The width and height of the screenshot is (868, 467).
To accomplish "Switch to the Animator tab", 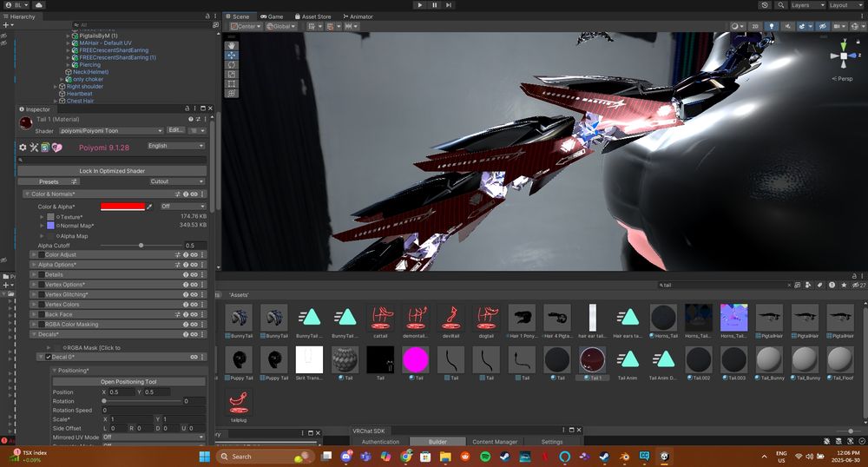I will (x=358, y=16).
